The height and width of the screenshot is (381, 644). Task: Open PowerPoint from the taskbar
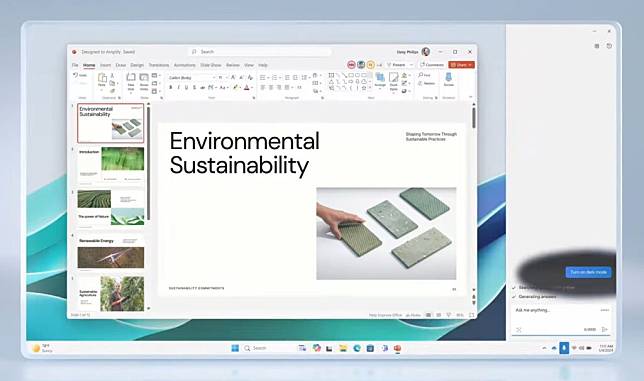(397, 348)
